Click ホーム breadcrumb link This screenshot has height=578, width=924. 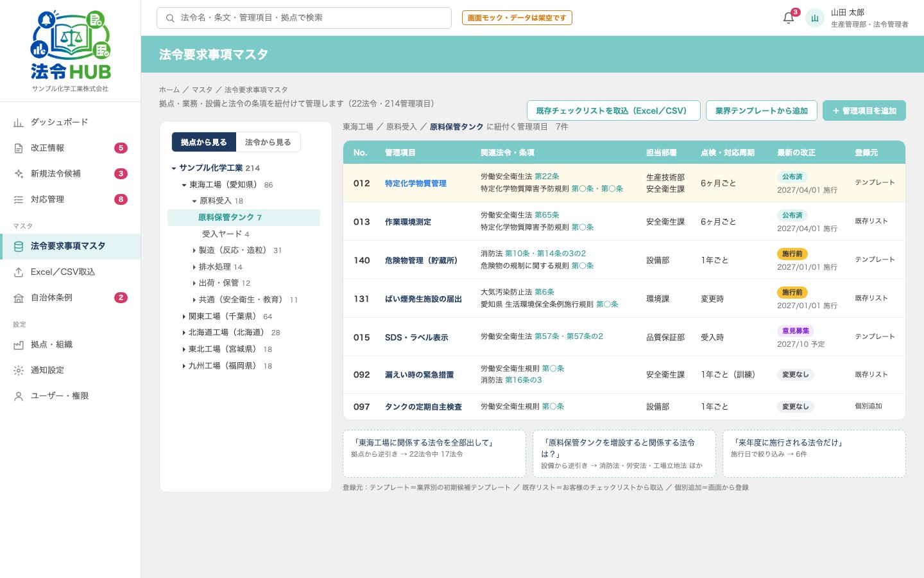tap(169, 90)
